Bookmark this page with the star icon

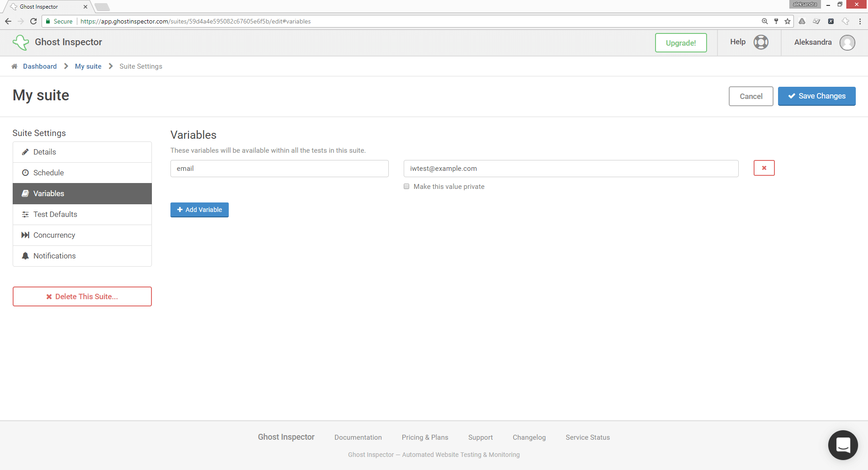788,21
